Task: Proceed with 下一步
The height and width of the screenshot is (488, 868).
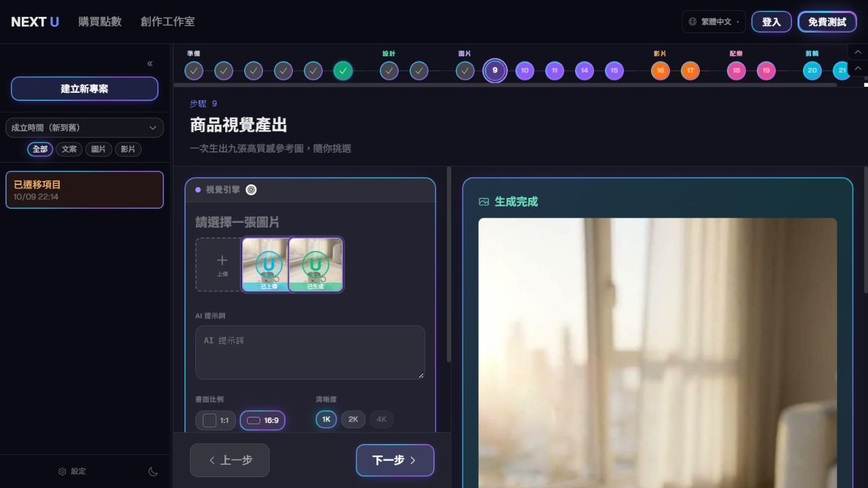Action: pyautogui.click(x=395, y=460)
